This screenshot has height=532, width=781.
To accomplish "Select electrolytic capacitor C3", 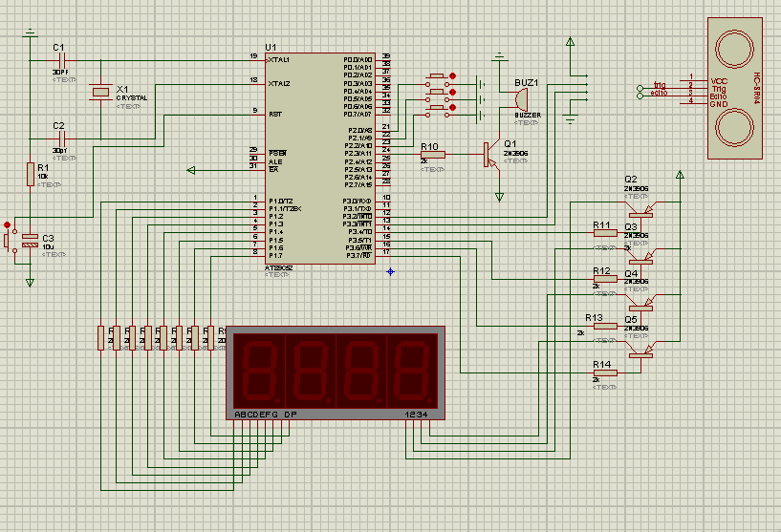I will point(31,242).
